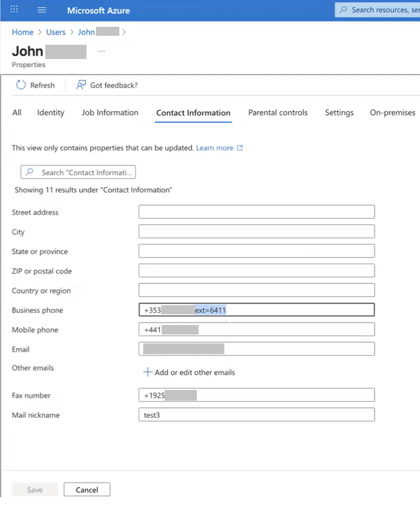Click the ZIP or postal code label
Viewport: 420px width, 508px height.
(42, 271)
